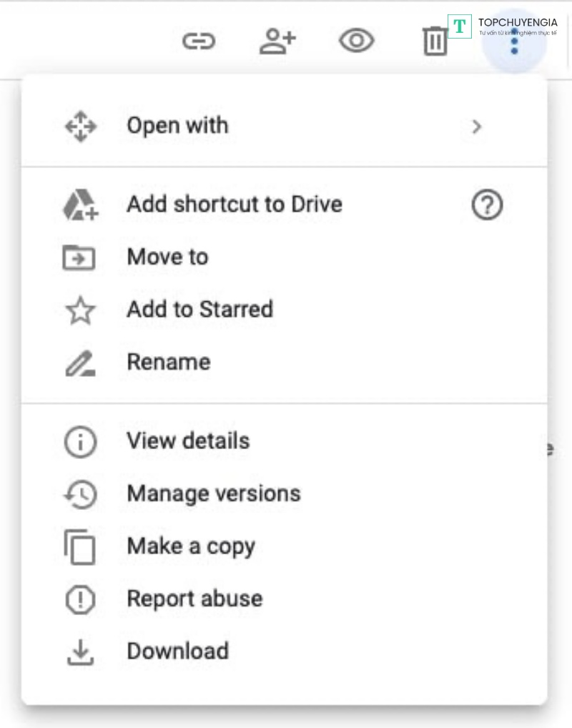This screenshot has width=572, height=728.
Task: Choose Add shortcut to Drive
Action: (234, 205)
